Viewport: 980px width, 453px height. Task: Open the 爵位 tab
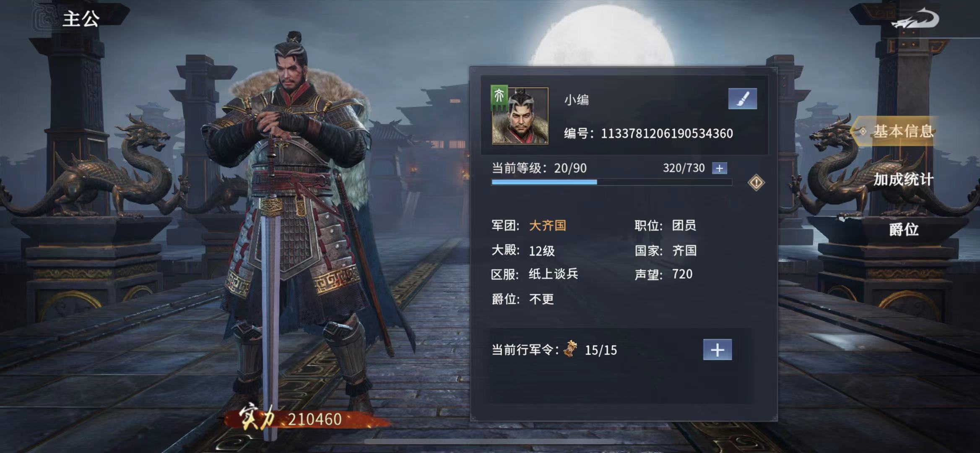(x=904, y=229)
